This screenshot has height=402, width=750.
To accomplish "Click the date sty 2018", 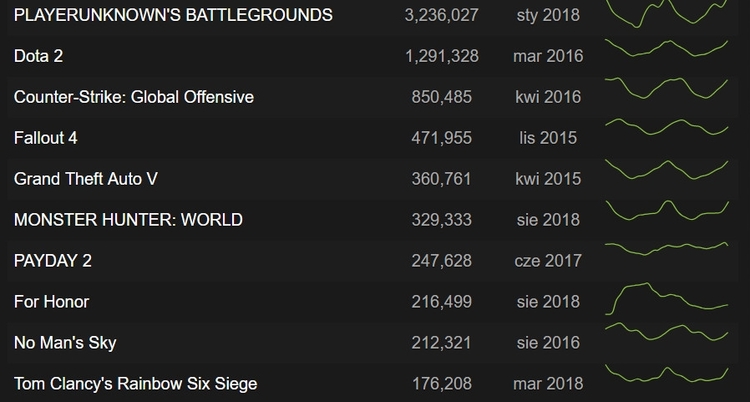I will point(548,15).
